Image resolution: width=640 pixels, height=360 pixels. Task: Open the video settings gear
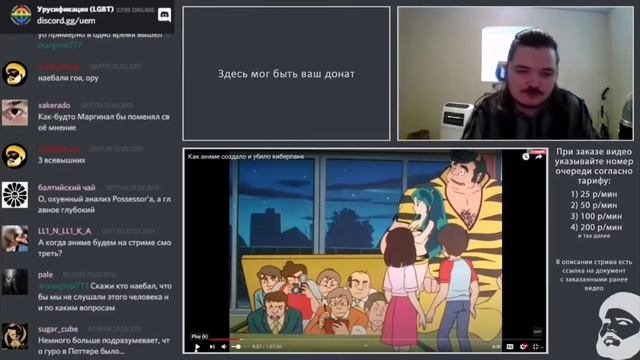pyautogui.click(x=524, y=347)
